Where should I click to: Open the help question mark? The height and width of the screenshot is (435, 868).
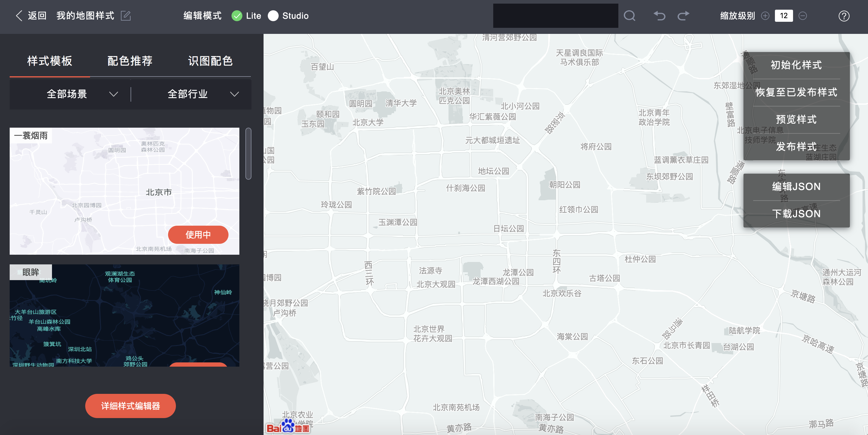click(844, 16)
